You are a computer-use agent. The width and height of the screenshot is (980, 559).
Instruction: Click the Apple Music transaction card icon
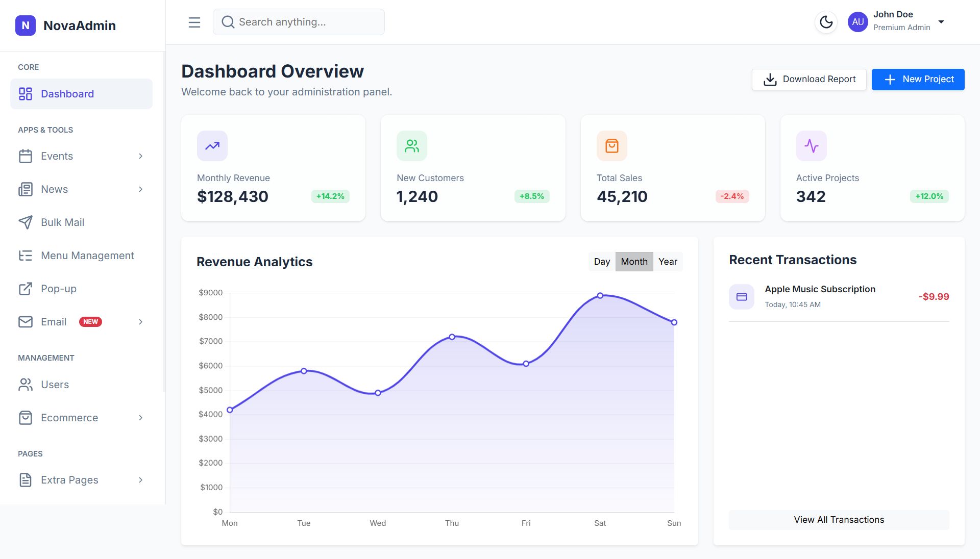742,297
